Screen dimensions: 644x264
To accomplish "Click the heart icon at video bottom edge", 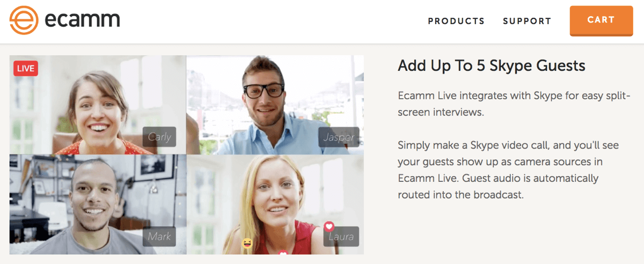I will 283,252.
